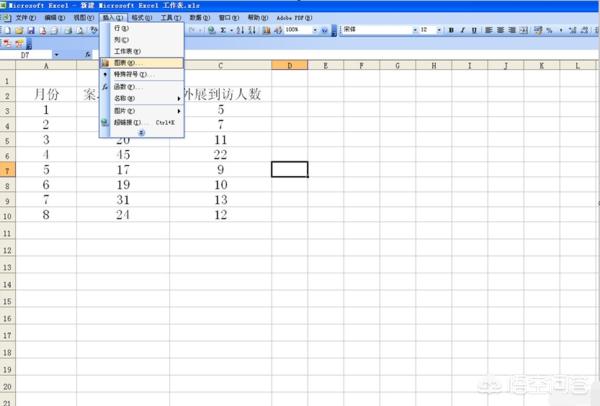Click the Open file folder icon
Image resolution: width=600 pixels, height=406 pixels.
pos(19,30)
